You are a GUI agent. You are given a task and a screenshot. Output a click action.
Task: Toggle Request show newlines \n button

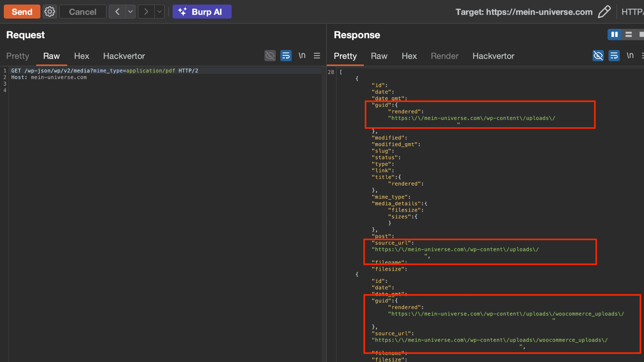[x=302, y=56]
